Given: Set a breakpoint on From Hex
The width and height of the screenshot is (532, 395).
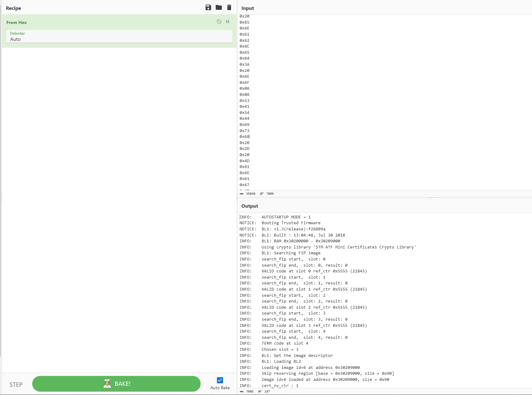Looking at the screenshot, I should pos(228,22).
